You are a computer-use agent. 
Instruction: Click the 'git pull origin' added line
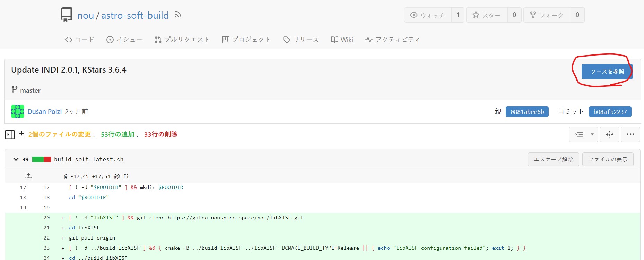(x=92, y=238)
